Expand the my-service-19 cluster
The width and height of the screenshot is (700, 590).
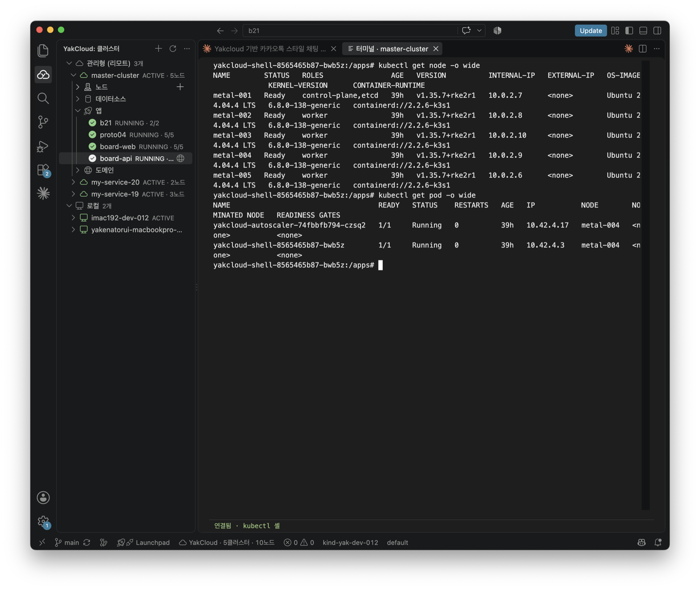[73, 194]
